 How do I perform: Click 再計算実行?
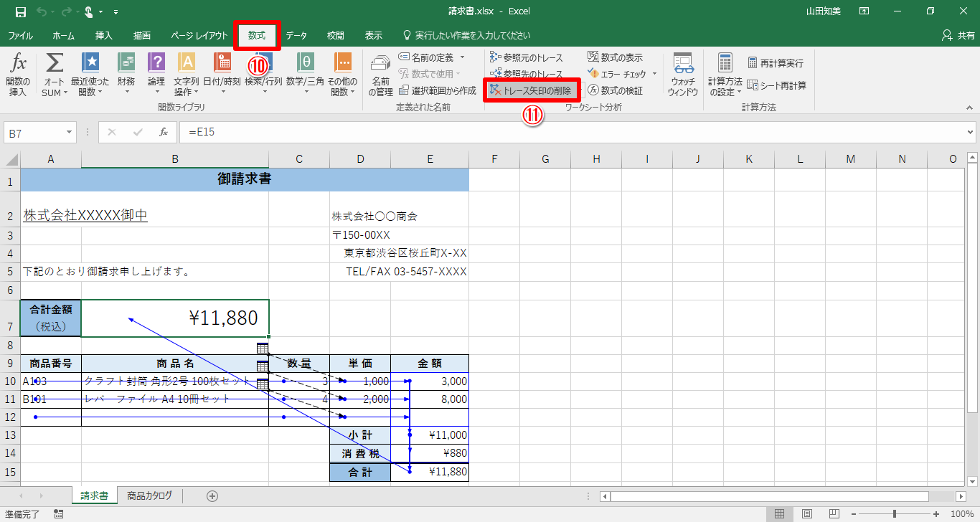tap(776, 63)
